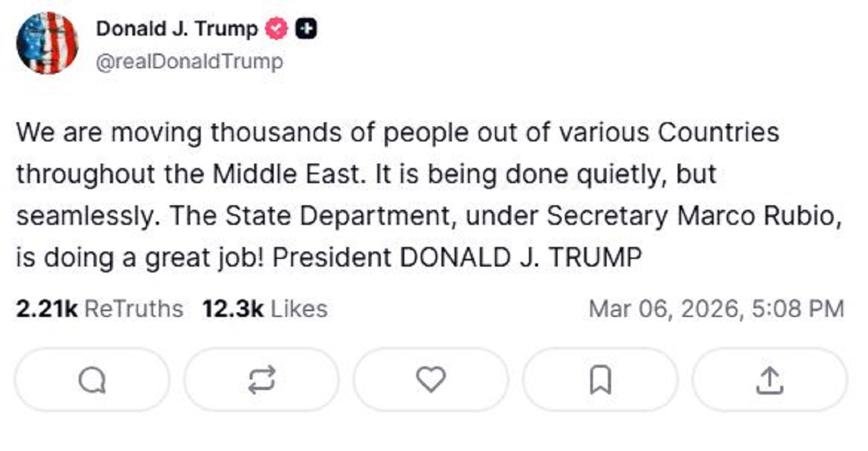Click the red verified checkmark badge
868x451 pixels.
click(x=277, y=29)
